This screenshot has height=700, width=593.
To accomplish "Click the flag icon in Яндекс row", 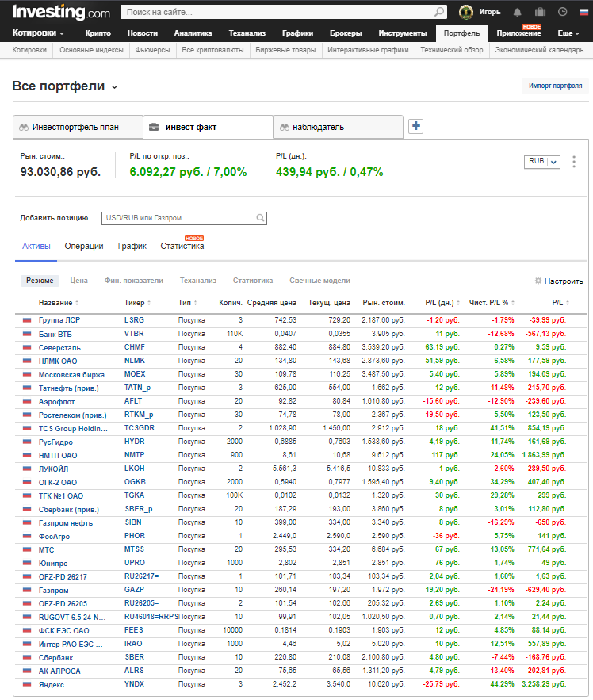I will click(27, 684).
